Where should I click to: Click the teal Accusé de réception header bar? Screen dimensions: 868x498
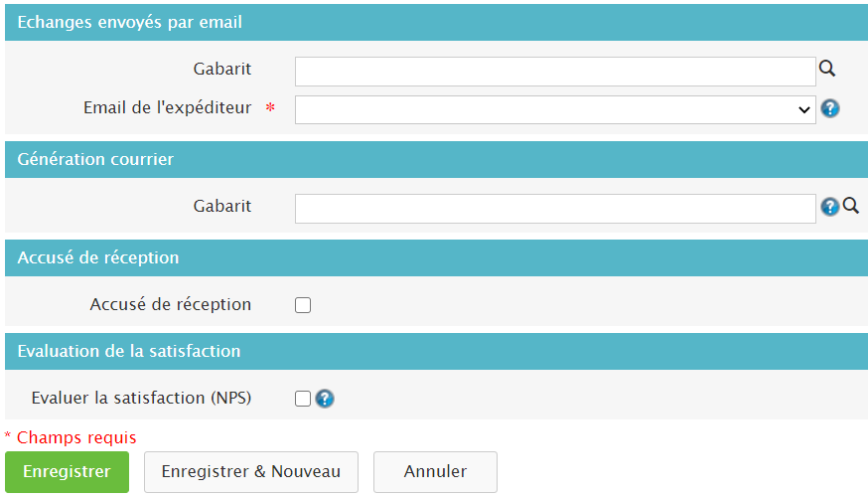click(x=436, y=258)
